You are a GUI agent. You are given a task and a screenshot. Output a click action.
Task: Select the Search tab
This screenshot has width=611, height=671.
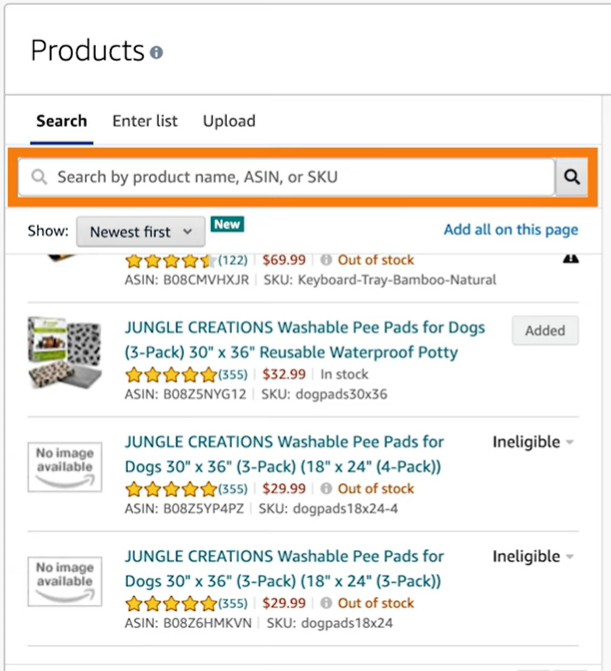point(62,121)
